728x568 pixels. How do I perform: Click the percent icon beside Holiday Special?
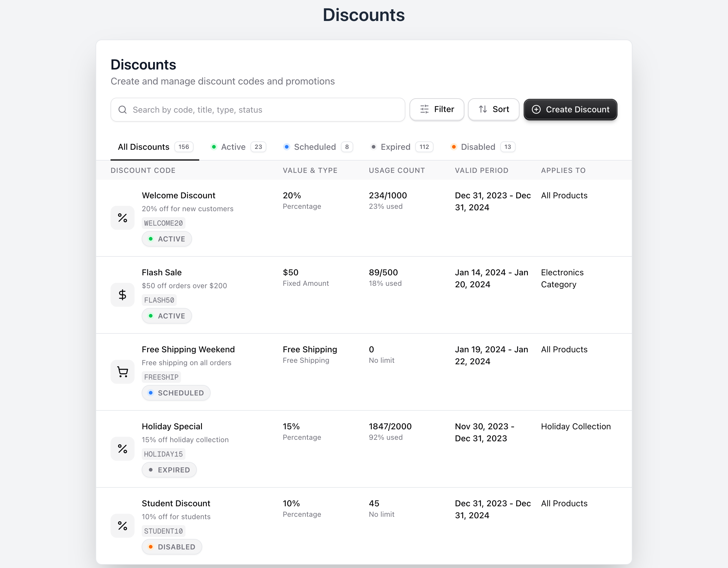point(122,449)
